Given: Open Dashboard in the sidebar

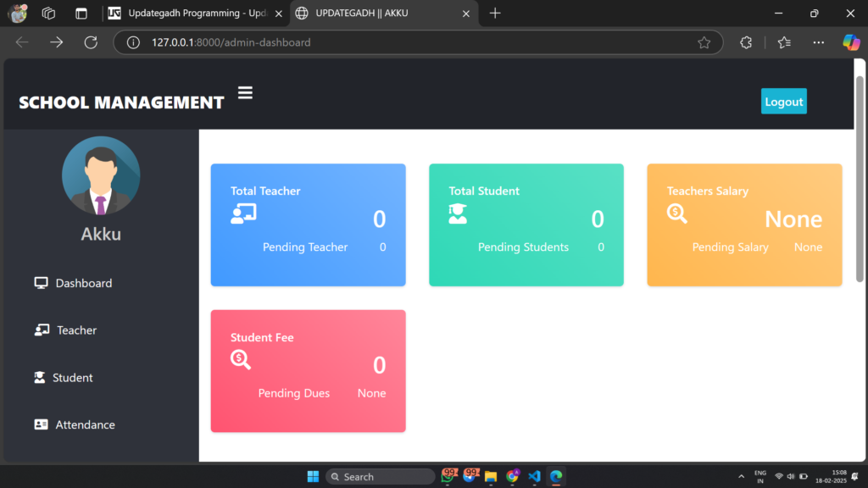Looking at the screenshot, I should point(73,283).
